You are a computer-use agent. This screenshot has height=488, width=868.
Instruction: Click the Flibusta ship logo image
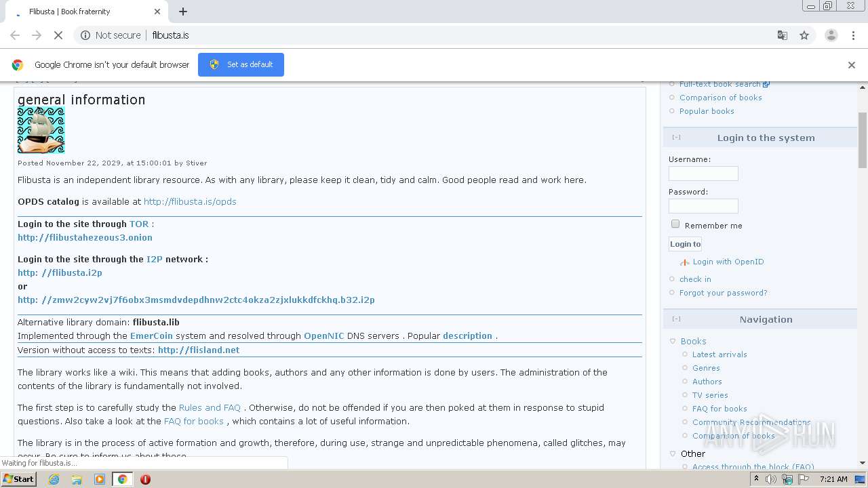coord(41,130)
